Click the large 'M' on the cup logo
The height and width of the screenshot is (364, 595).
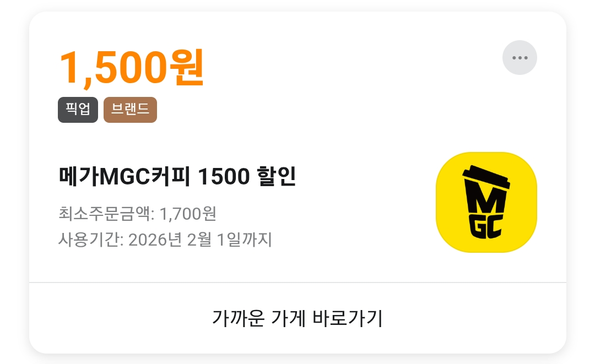486,200
